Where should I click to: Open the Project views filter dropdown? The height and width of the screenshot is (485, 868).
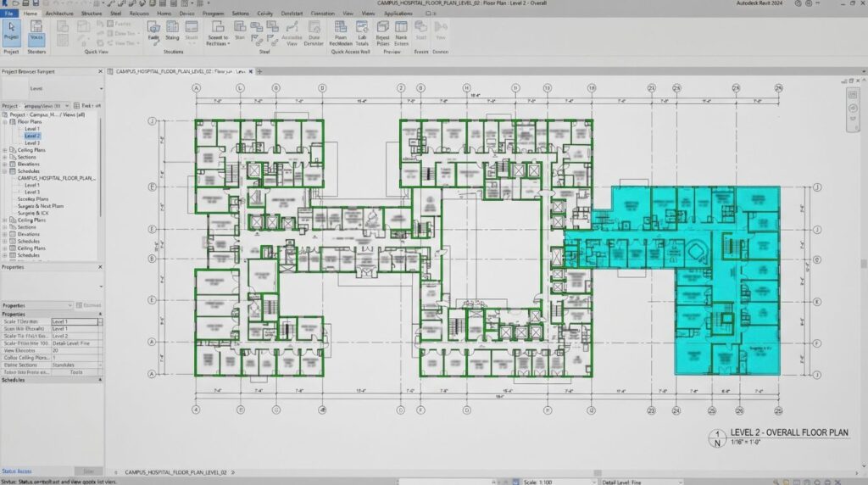coord(67,106)
